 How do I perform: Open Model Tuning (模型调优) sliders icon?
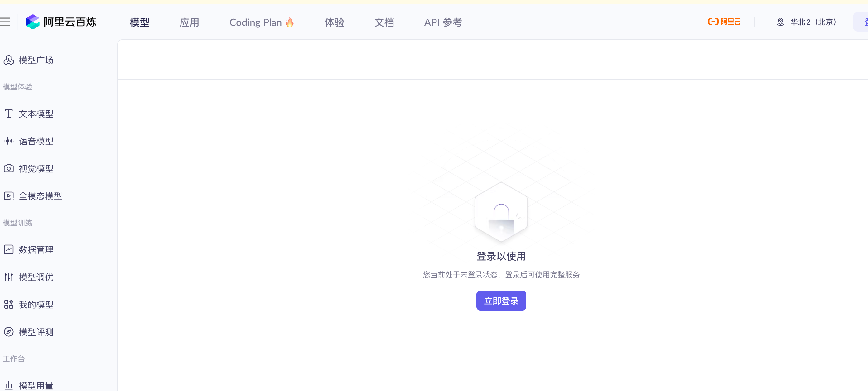9,277
